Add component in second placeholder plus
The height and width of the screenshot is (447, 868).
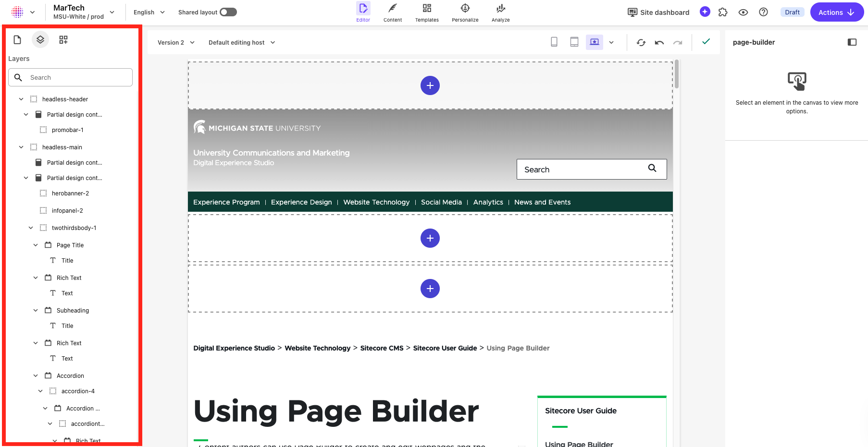430,238
